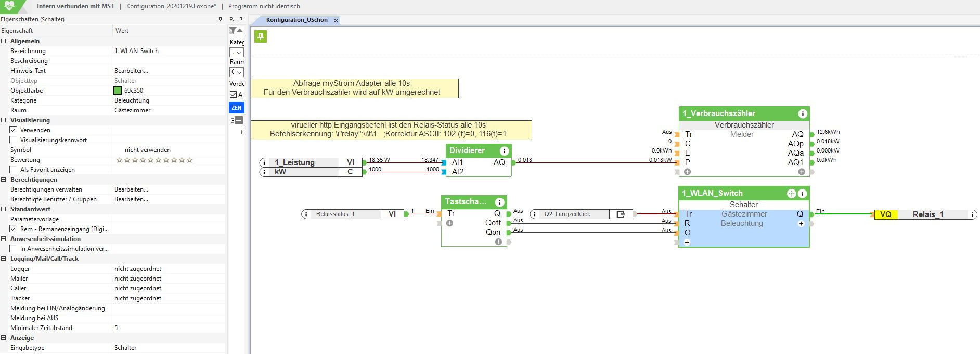Click Mailer value nicht zugeordnet

(138, 279)
